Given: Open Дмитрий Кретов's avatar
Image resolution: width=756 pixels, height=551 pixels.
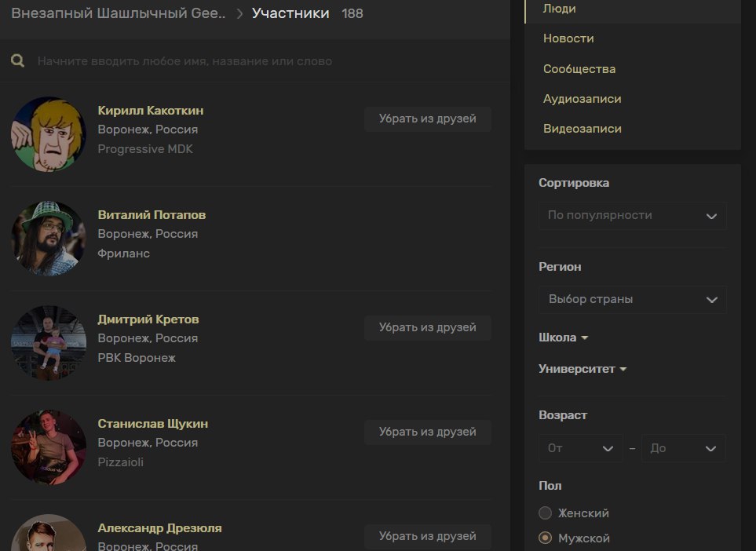Looking at the screenshot, I should [48, 343].
